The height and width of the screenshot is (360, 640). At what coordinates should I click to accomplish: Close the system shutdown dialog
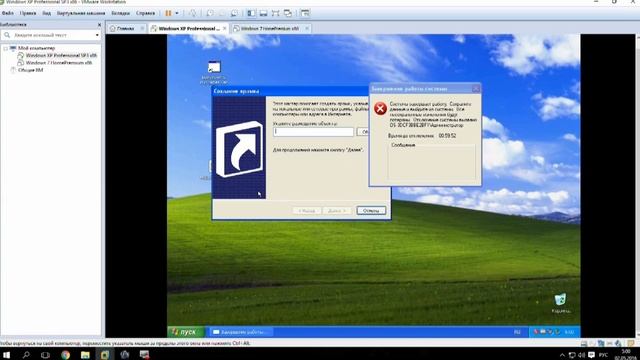[476, 89]
